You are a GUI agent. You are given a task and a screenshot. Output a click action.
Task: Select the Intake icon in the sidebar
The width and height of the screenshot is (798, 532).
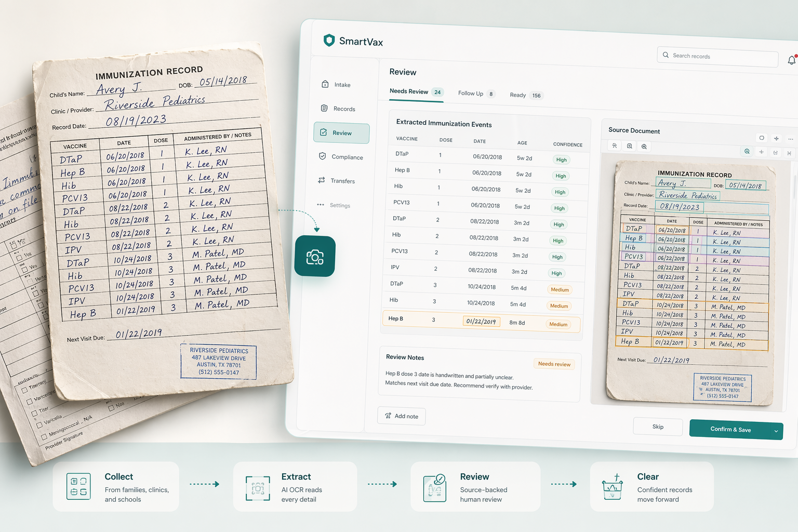(x=325, y=84)
